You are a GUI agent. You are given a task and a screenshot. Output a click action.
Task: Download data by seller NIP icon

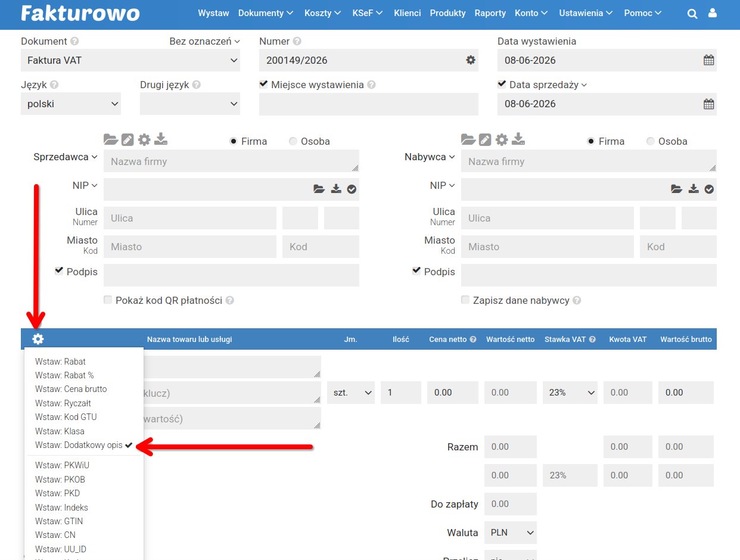(x=336, y=189)
